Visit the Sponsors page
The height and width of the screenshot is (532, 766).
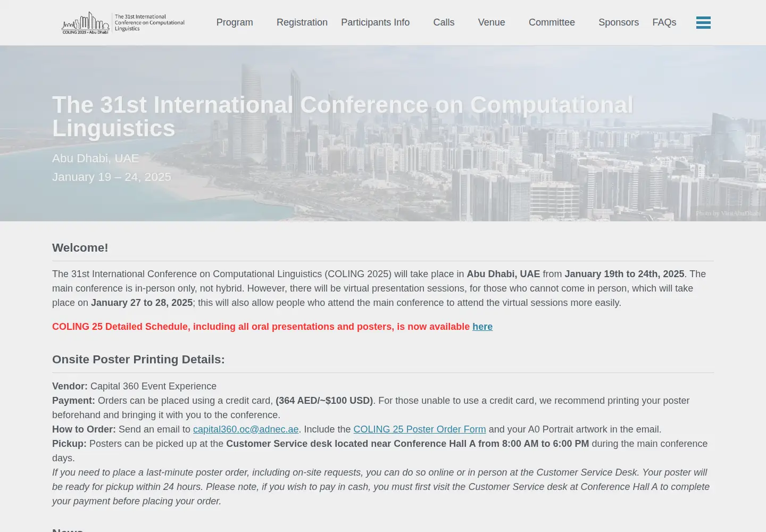[619, 22]
